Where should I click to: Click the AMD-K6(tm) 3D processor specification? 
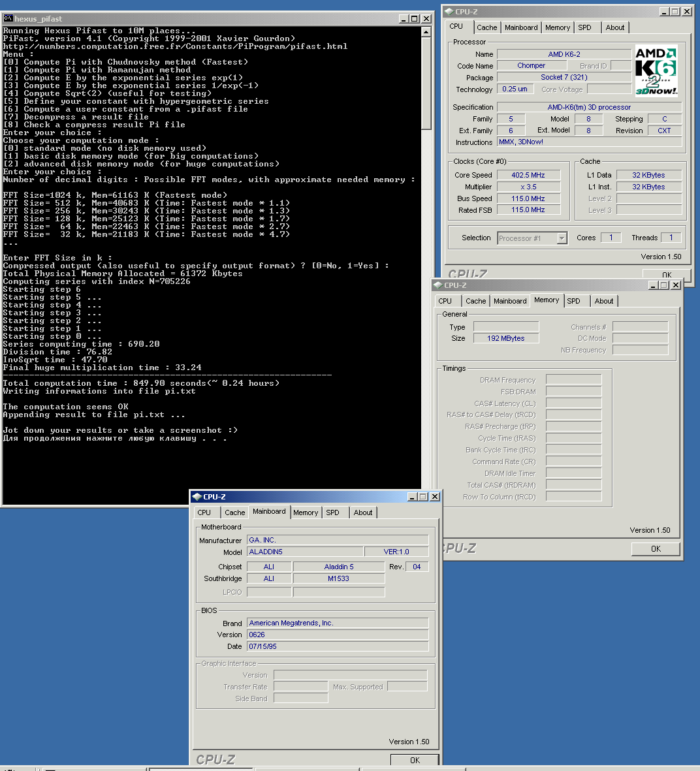tap(589, 106)
